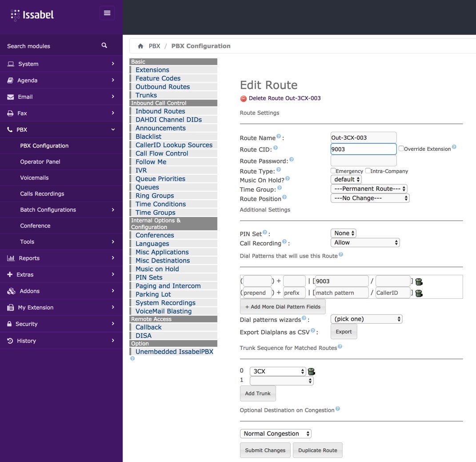Expand the System sidebar menu
This screenshot has width=476, height=462.
point(61,64)
